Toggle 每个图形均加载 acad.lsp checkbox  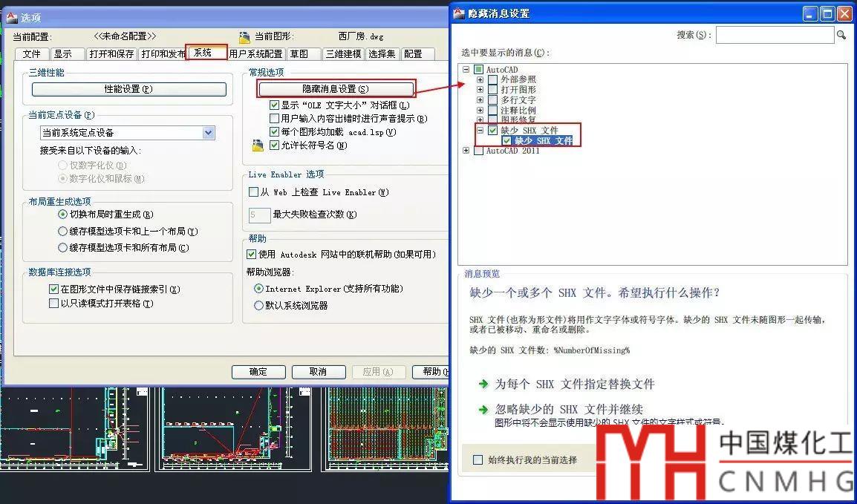(274, 131)
